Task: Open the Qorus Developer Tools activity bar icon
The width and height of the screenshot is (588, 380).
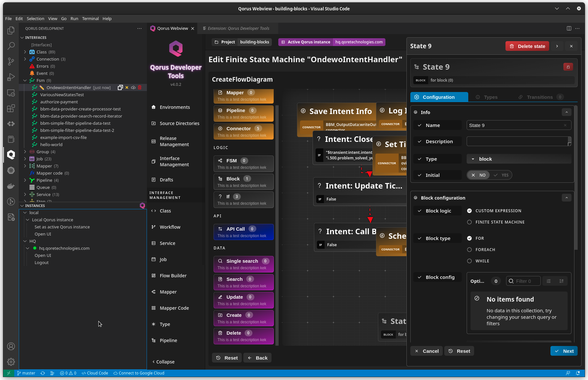Action: pos(11,155)
